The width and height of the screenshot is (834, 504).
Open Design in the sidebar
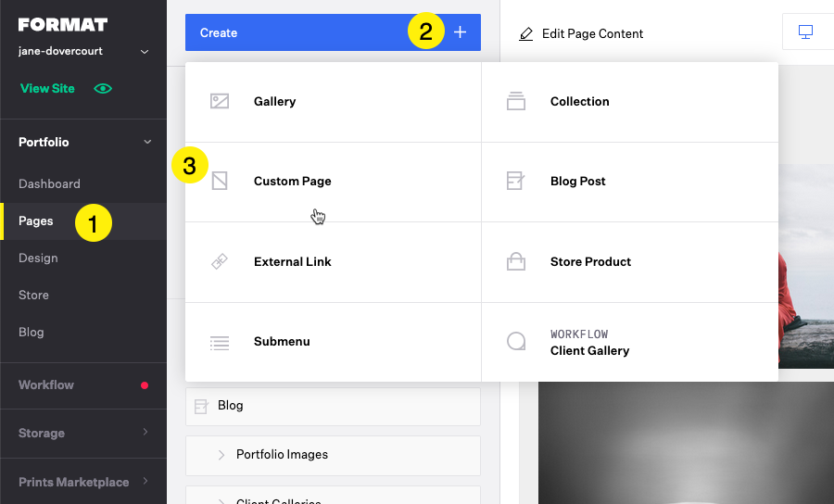pyautogui.click(x=38, y=258)
